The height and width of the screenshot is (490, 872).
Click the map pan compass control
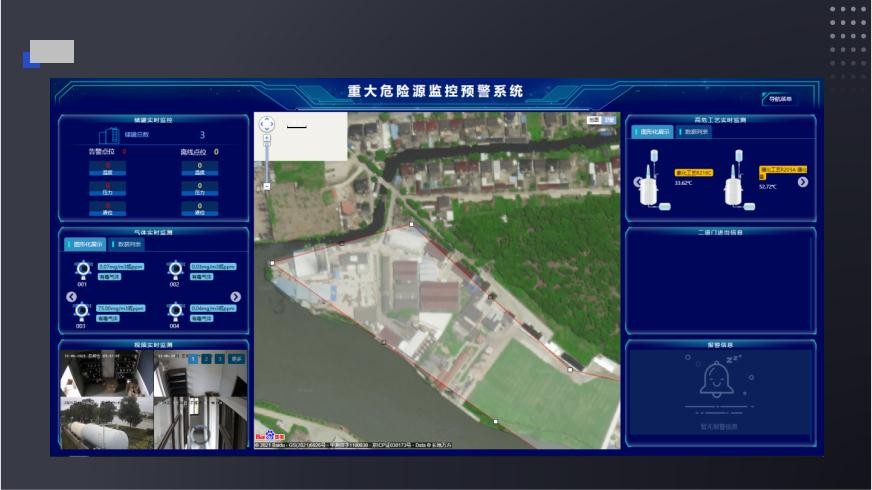266,123
